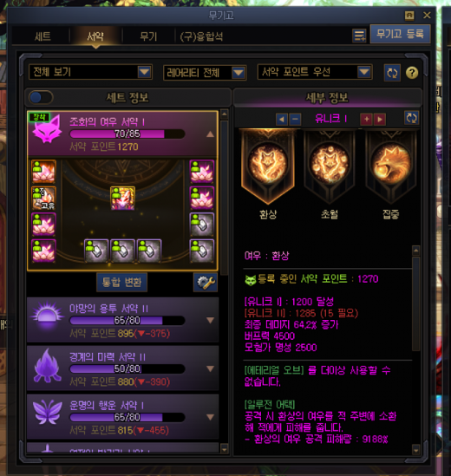Select the 초월 fox emblem icon

pos(330,163)
